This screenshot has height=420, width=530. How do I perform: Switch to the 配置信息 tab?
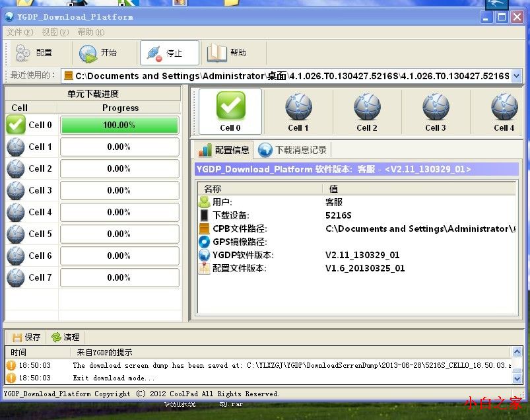(x=224, y=150)
